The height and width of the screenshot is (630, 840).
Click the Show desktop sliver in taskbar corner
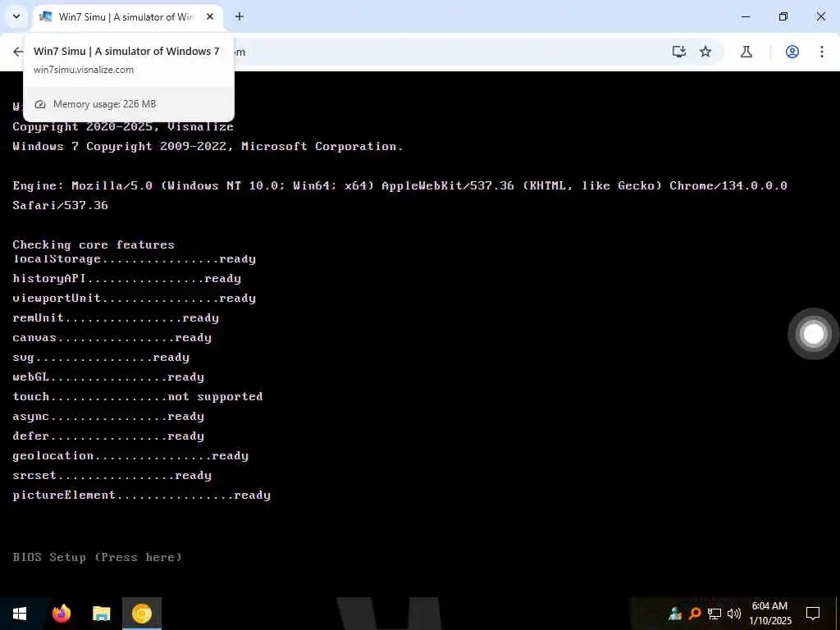point(838,614)
